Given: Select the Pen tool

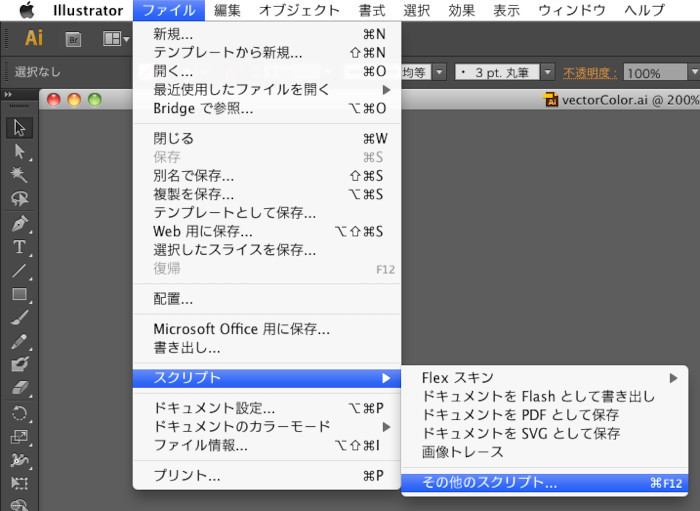Looking at the screenshot, I should 20,223.
